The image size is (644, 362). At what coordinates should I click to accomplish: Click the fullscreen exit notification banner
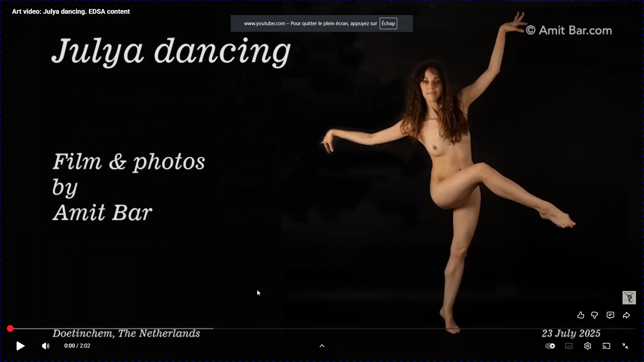click(x=310, y=23)
